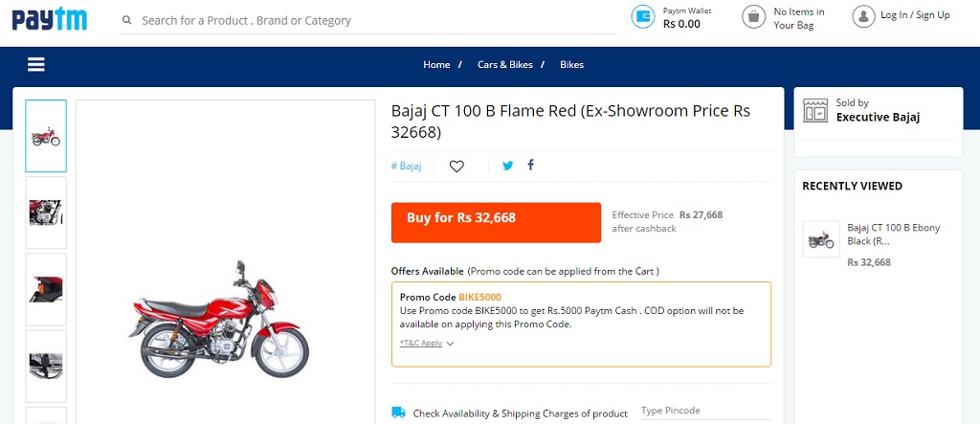
Task: Click Executive Bajaj seller name
Action: click(x=878, y=118)
